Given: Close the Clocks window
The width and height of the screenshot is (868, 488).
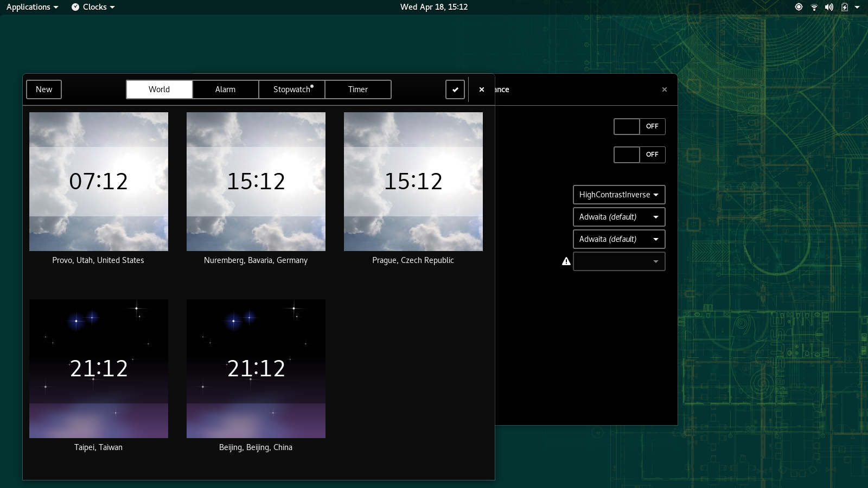Looking at the screenshot, I should pyautogui.click(x=481, y=89).
